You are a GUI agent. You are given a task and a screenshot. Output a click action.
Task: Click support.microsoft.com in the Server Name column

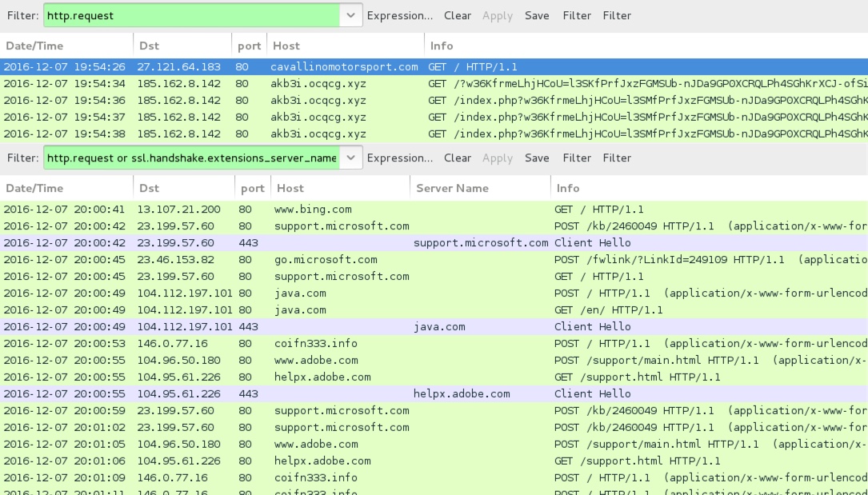click(481, 243)
